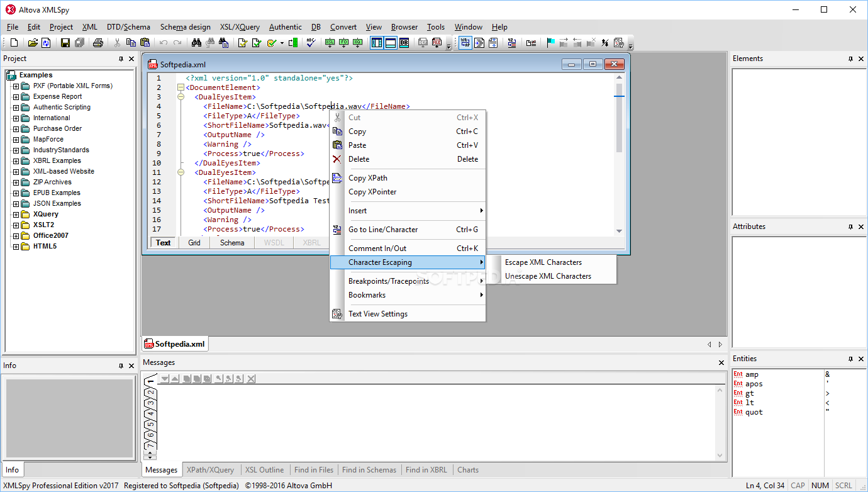This screenshot has height=492, width=868.
Task: Click the New document toolbar icon
Action: [x=14, y=43]
